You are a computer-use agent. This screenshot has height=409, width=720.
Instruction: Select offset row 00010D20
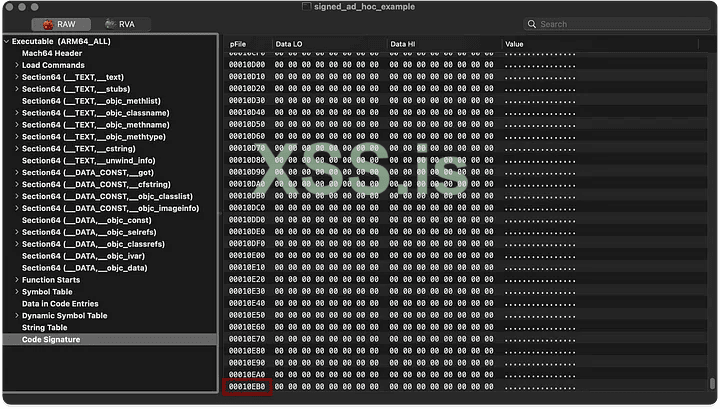[466, 89]
